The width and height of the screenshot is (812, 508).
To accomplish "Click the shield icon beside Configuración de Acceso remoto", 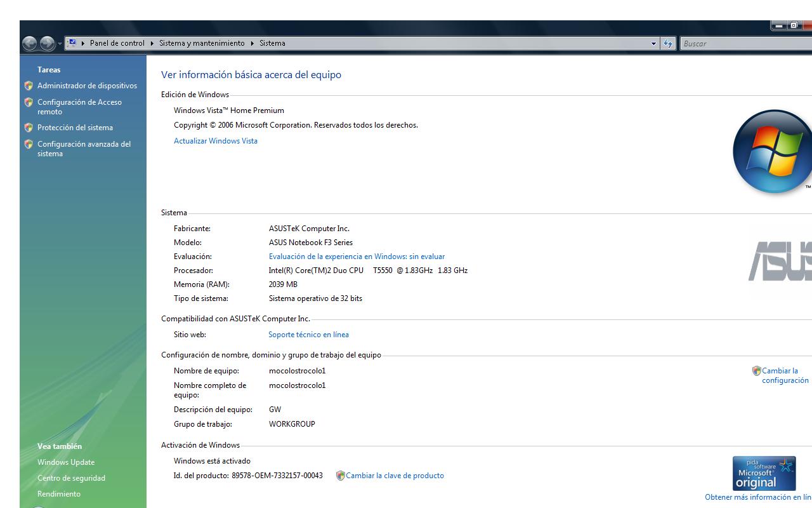I will [x=29, y=102].
